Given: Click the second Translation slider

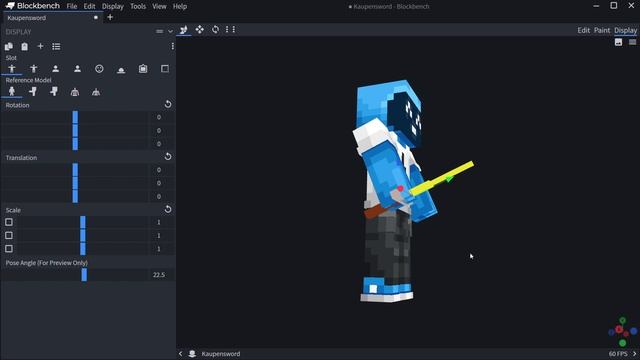Looking at the screenshot, I should (x=75, y=183).
